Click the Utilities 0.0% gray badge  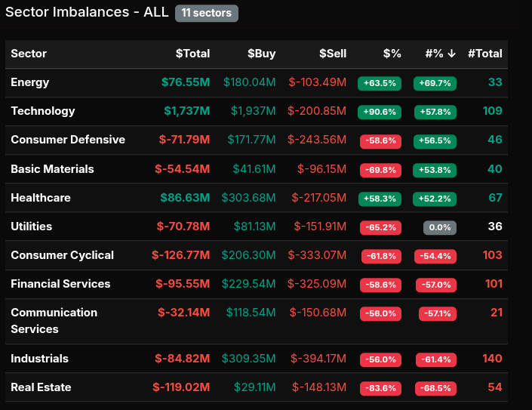439,227
